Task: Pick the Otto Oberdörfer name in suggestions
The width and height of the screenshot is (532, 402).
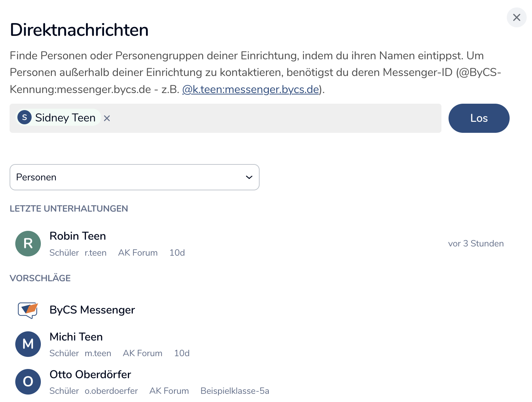Action: click(90, 375)
